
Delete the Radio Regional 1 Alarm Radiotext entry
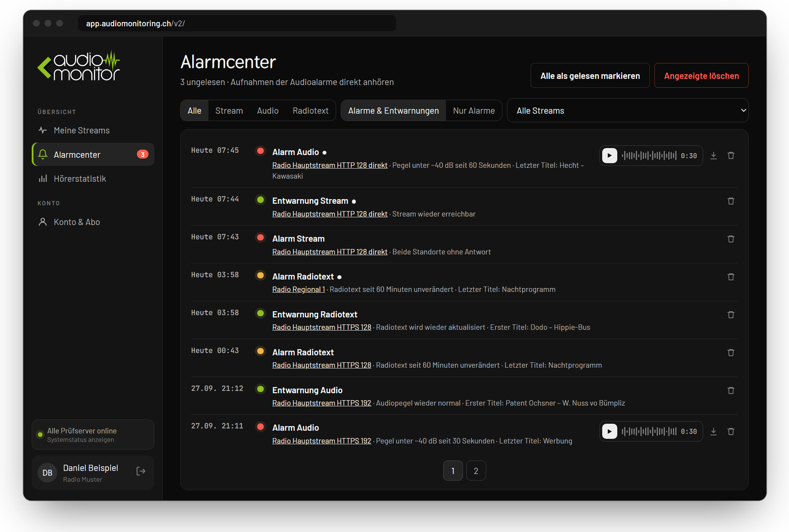pos(731,277)
